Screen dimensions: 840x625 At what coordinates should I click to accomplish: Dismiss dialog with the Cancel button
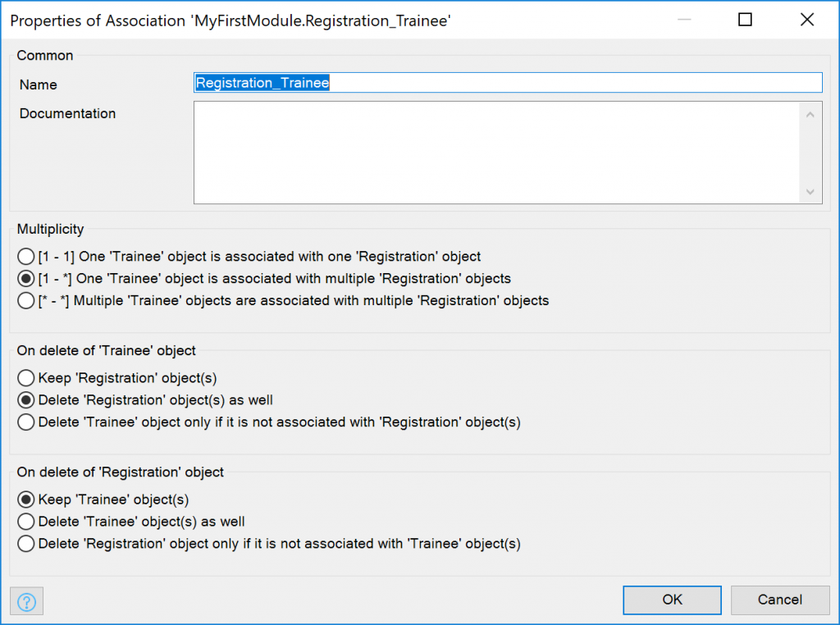(x=779, y=600)
